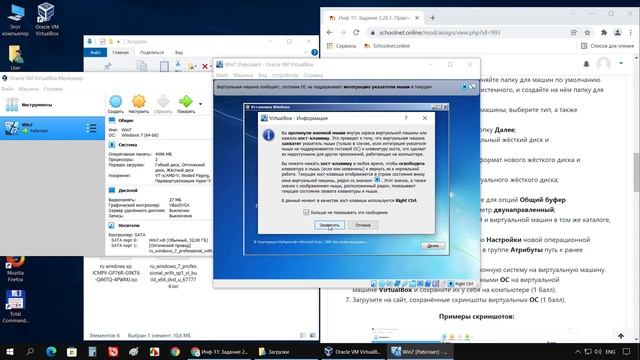This screenshot has height=360, width=640.
Task: Open Сервисы apps bookmark in Chrome
Action: 341,46
